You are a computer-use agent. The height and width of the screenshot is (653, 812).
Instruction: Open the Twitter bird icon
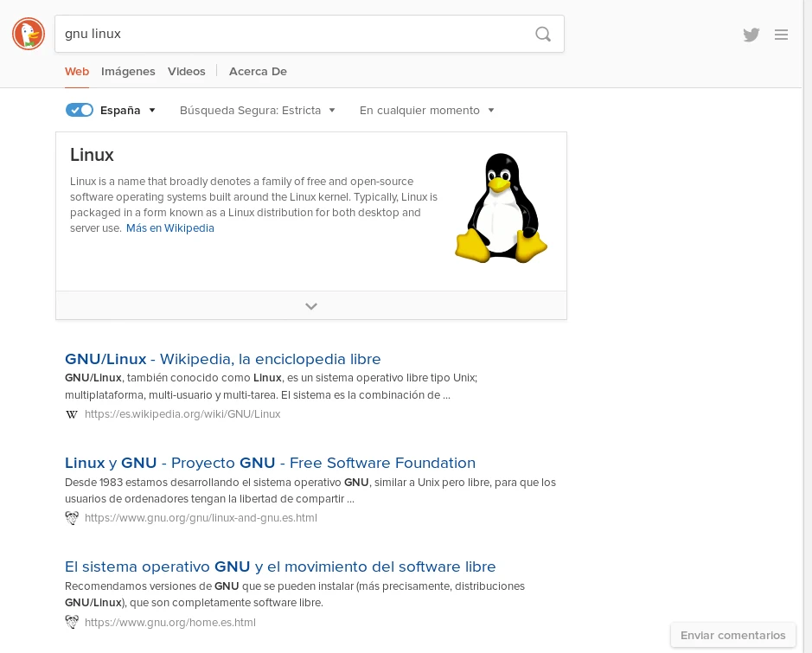(751, 35)
